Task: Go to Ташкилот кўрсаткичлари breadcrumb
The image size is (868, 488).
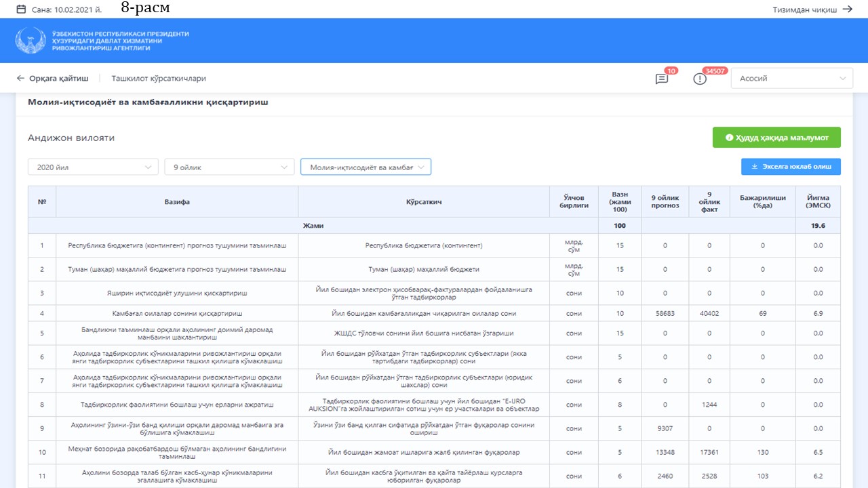Action: [159, 79]
